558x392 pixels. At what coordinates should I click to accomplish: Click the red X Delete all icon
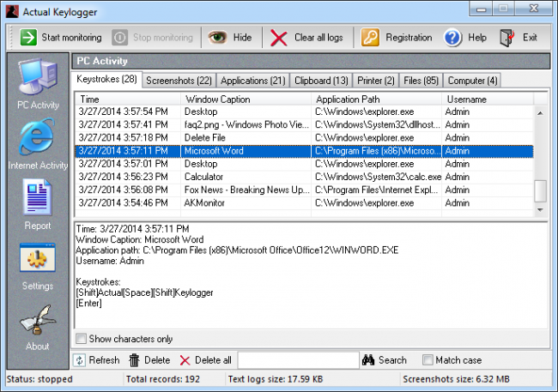click(185, 360)
